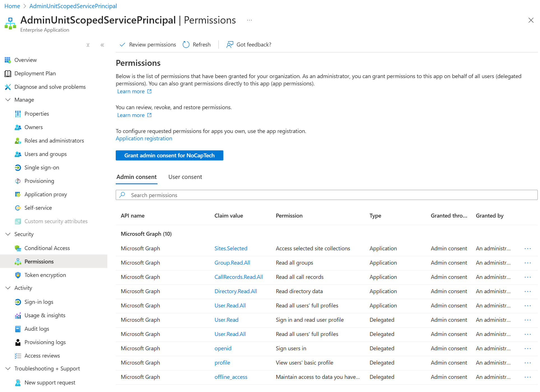This screenshot has height=392, width=540.
Task: Click the Self-service icon
Action: [18, 208]
